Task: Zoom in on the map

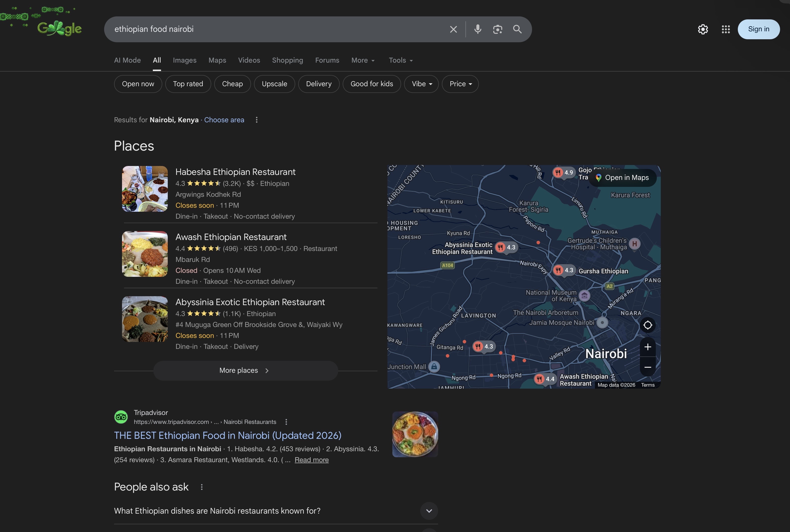Action: click(647, 347)
